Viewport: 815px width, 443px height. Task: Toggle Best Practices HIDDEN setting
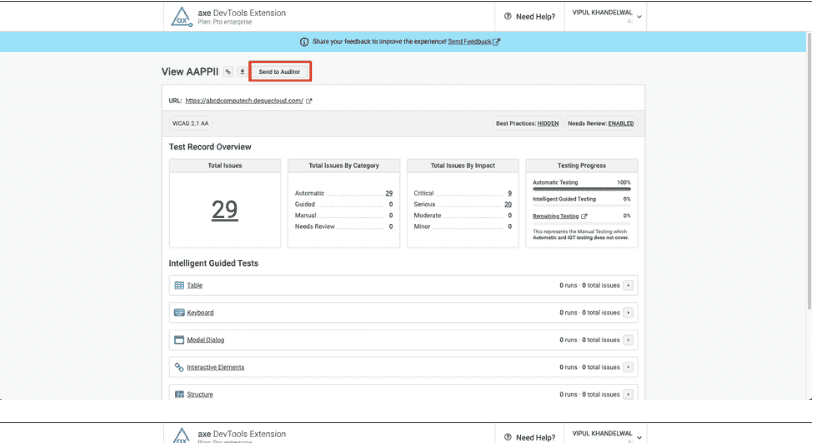548,123
